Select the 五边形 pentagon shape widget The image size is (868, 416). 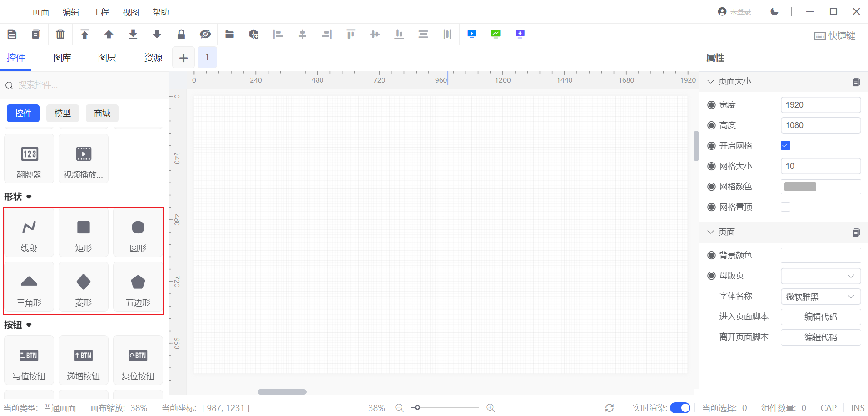coord(138,287)
